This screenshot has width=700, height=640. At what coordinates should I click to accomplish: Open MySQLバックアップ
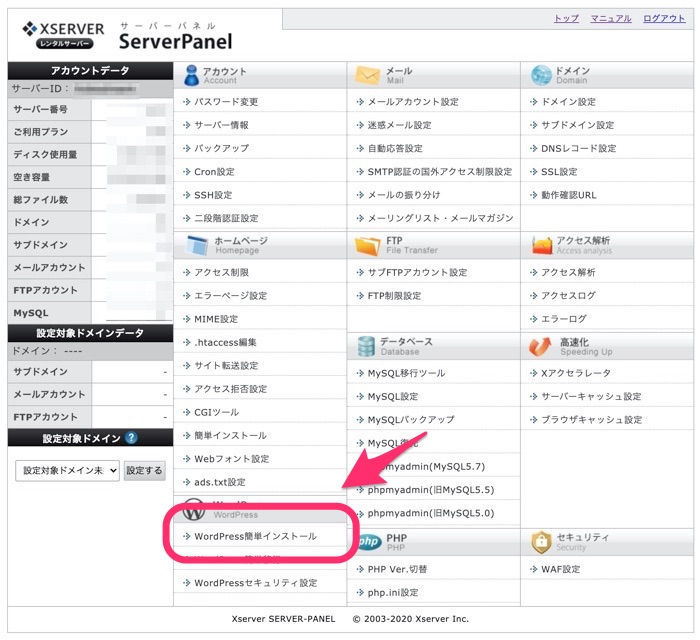pos(411,420)
